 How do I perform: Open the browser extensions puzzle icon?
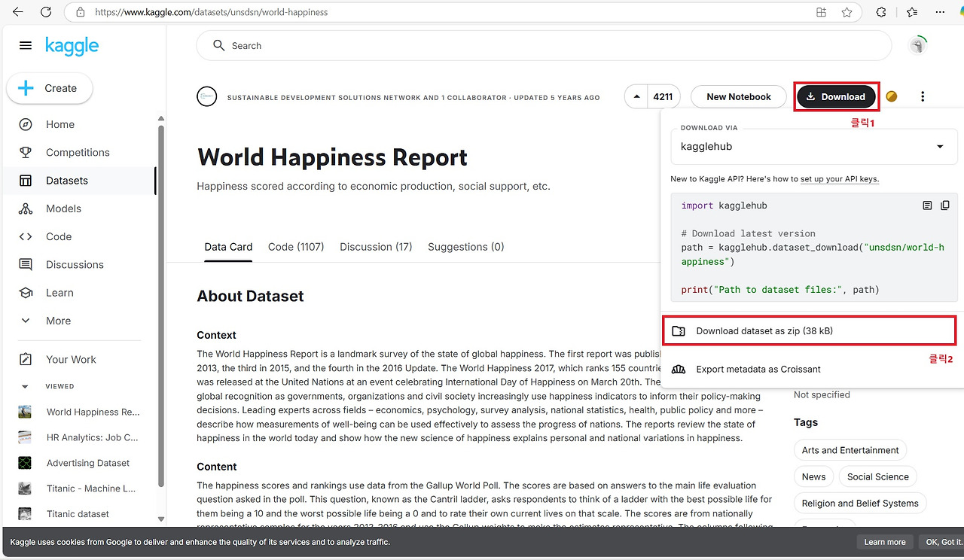point(881,12)
